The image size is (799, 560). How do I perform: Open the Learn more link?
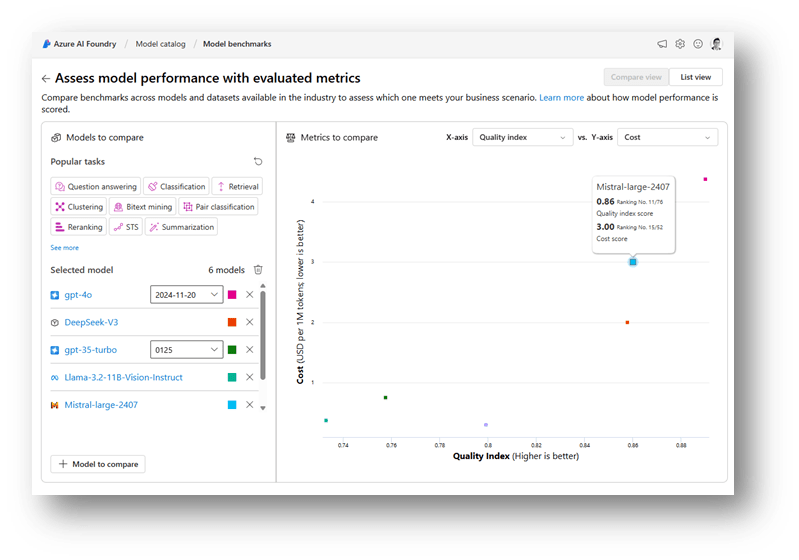click(561, 98)
